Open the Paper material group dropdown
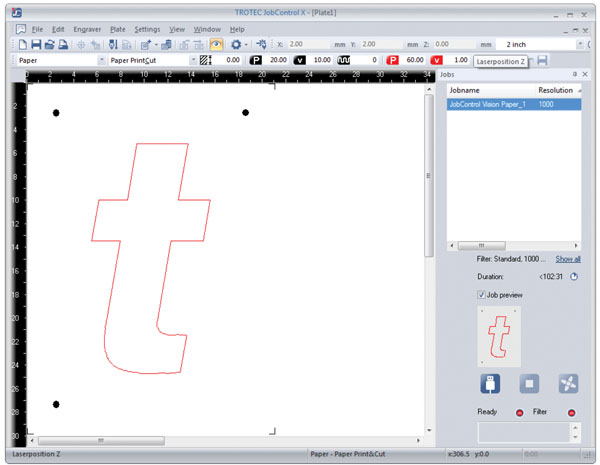600x465 pixels. point(101,60)
